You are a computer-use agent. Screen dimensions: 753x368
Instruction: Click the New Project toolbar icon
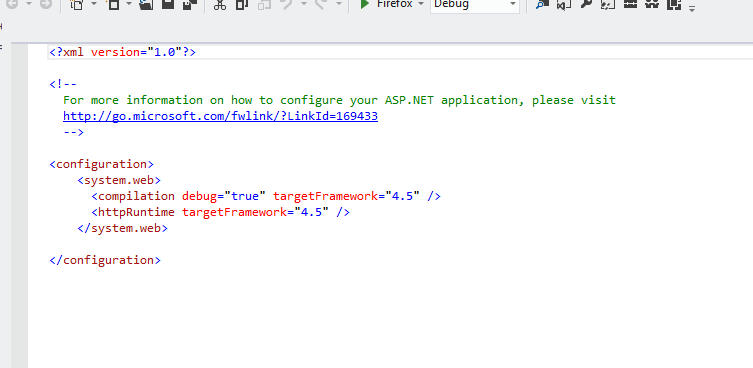(x=76, y=4)
